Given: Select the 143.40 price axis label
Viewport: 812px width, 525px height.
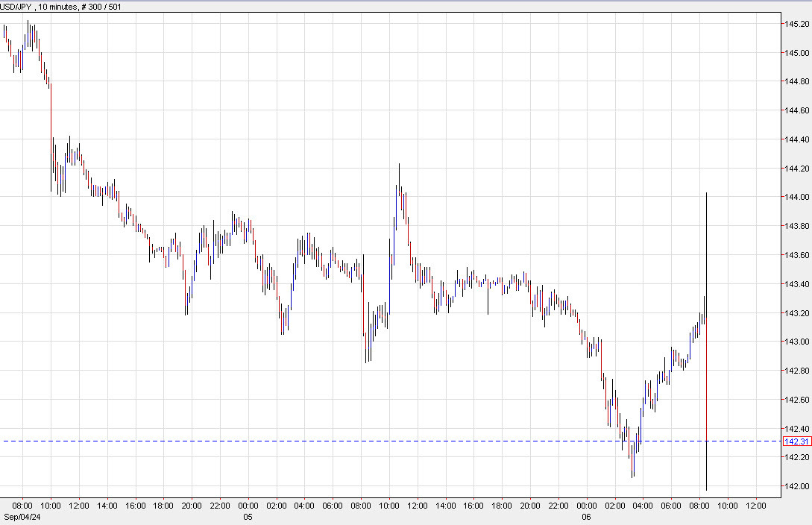Looking at the screenshot, I should pos(795,284).
